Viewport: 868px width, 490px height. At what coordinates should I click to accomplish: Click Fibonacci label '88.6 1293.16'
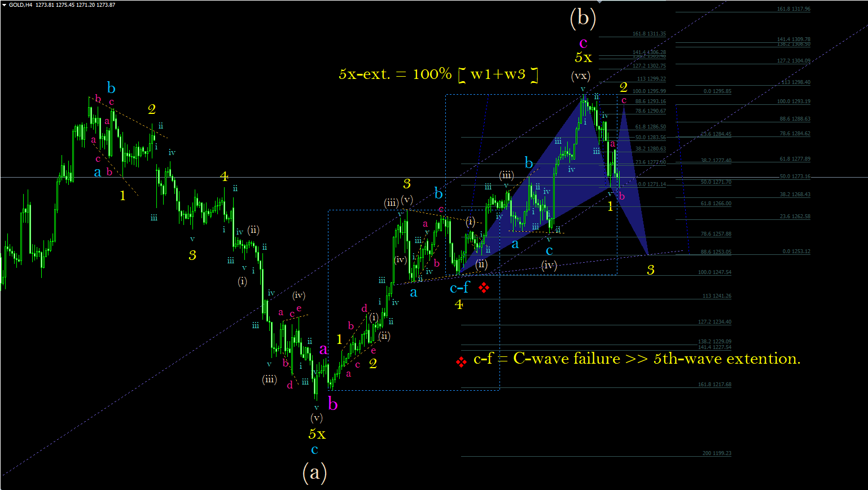650,101
